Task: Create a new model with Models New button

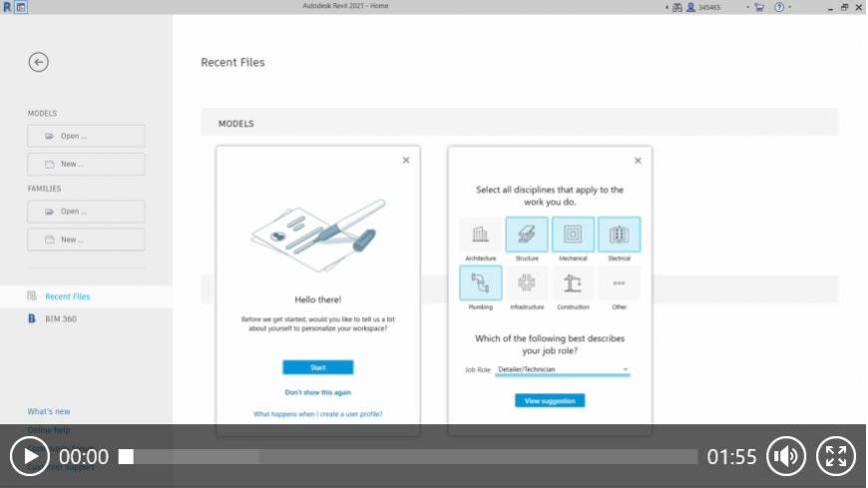Action: (86, 164)
